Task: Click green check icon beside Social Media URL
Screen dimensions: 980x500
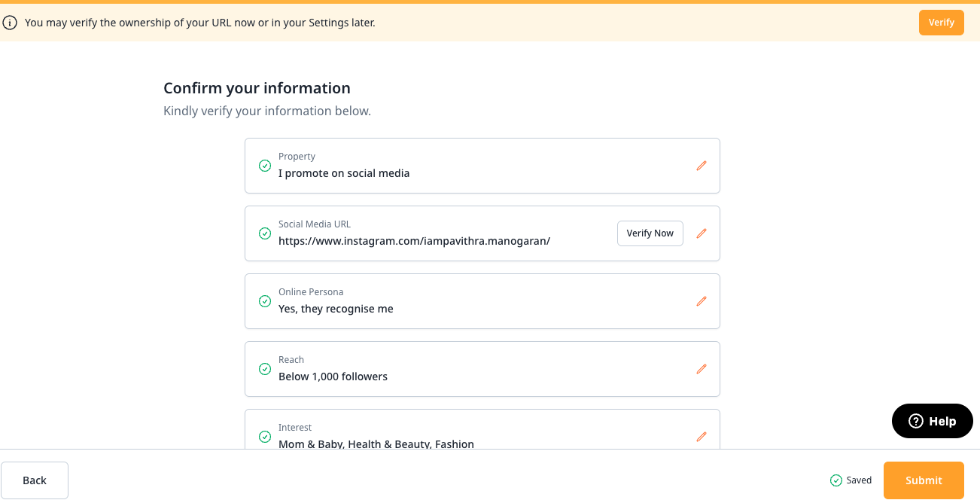Action: click(265, 233)
